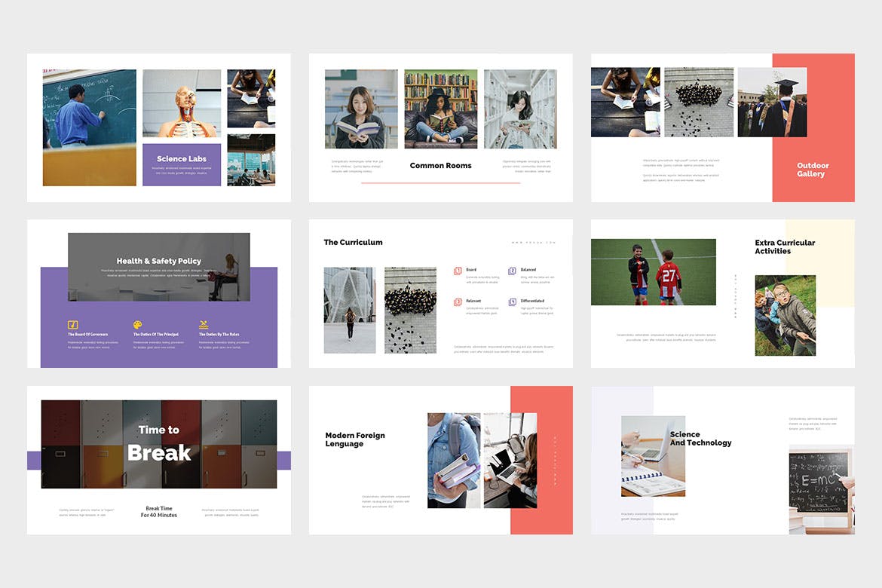Select the Health & Safety Policy heading
This screenshot has height=588, width=882.
[x=159, y=261]
